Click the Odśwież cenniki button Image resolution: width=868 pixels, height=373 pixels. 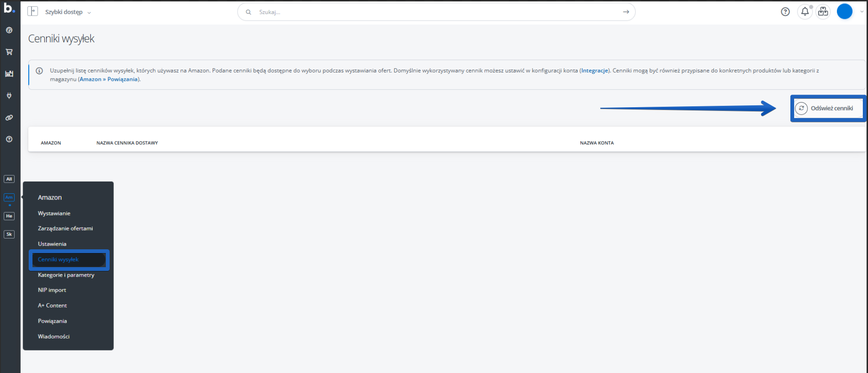point(828,108)
